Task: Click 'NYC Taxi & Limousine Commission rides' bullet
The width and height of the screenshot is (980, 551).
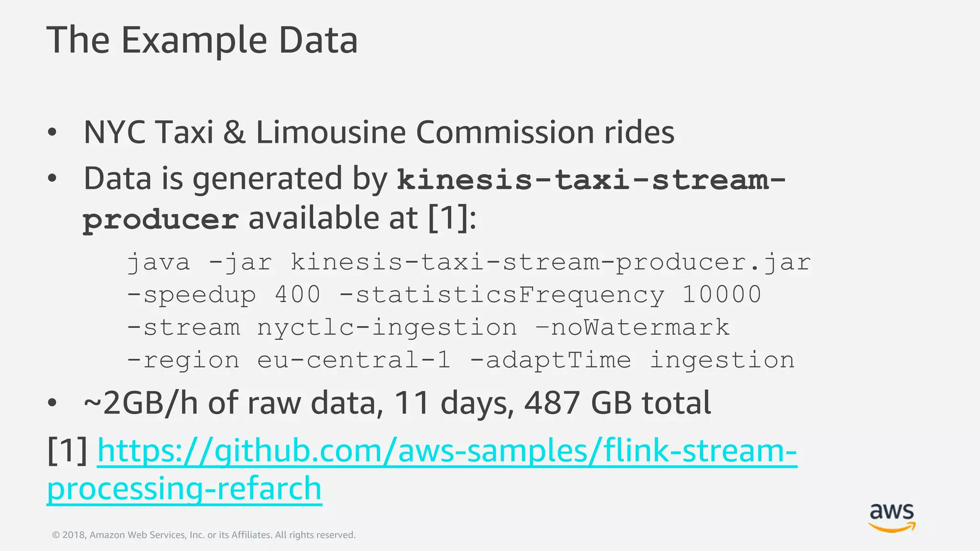Action: pyautogui.click(x=379, y=132)
